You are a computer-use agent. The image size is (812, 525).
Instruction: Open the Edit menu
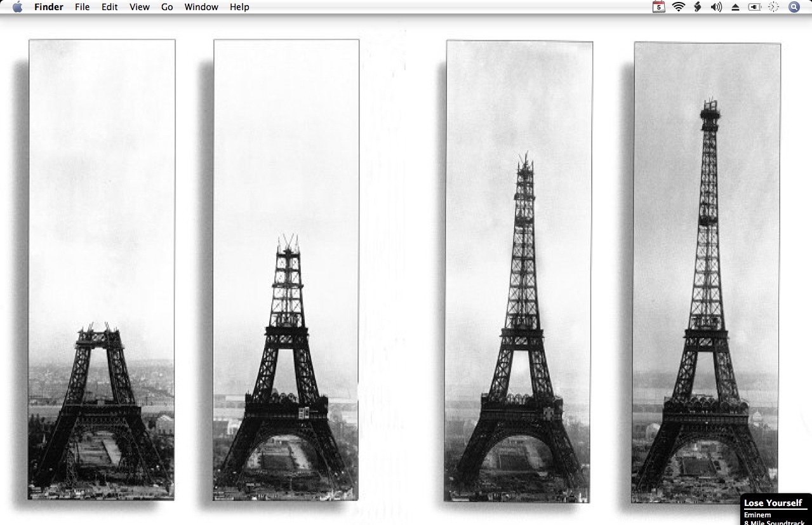[x=110, y=7]
